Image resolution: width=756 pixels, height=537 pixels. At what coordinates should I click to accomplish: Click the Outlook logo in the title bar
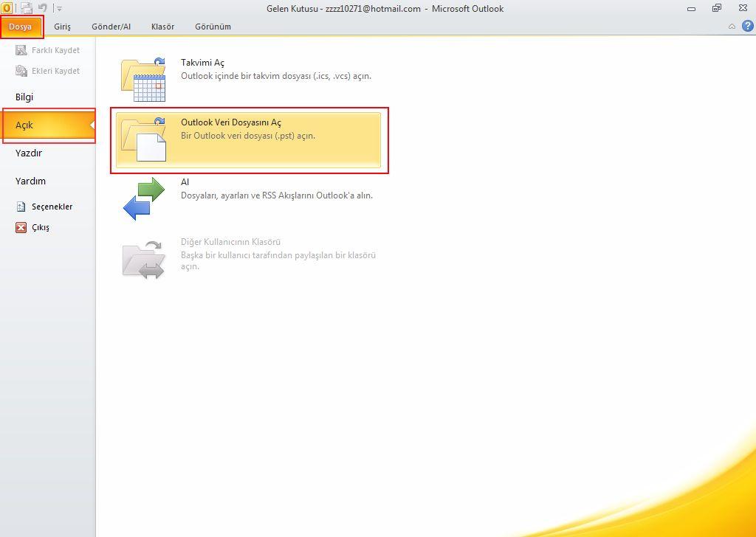coord(7,8)
